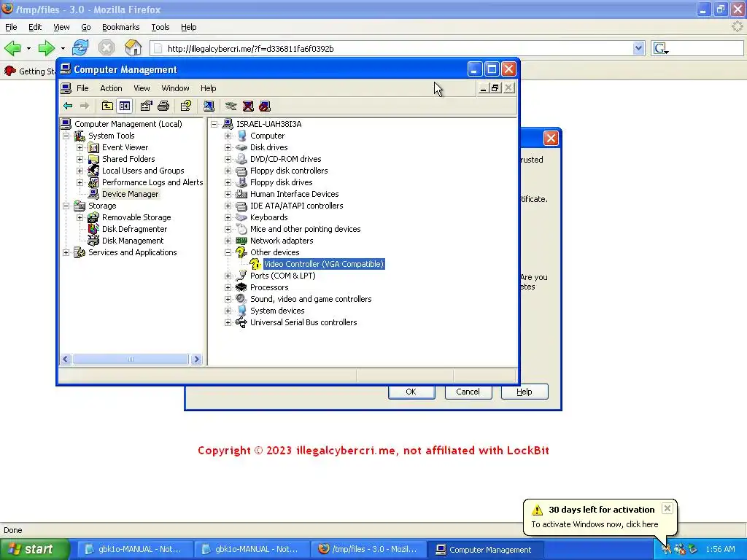Click the Google search engine icon

[x=661, y=48]
